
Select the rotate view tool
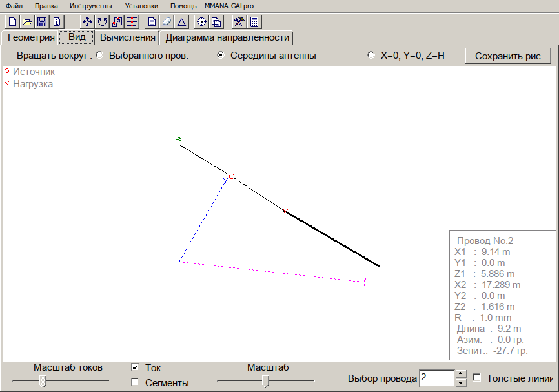click(102, 21)
